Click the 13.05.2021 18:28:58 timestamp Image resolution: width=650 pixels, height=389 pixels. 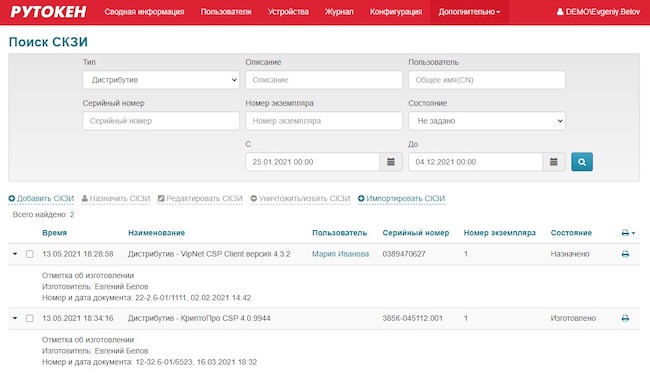78,254
